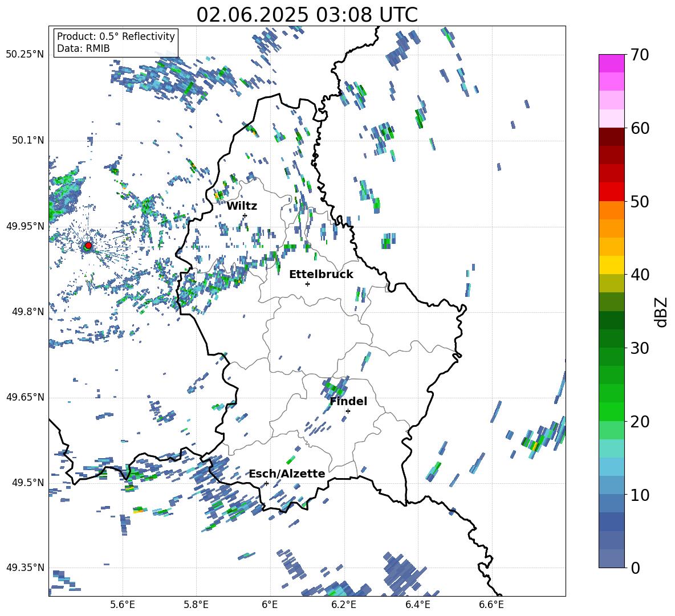Click the 6.4°E longitude label

click(x=417, y=605)
